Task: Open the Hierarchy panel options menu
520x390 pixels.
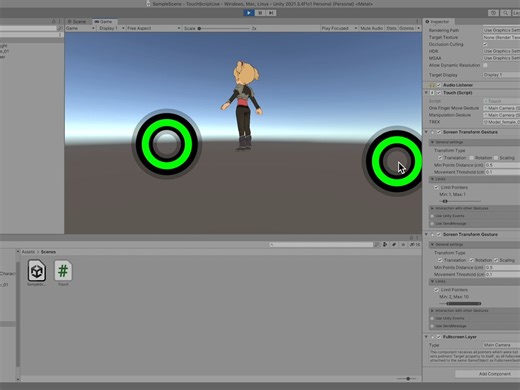Action: point(60,21)
